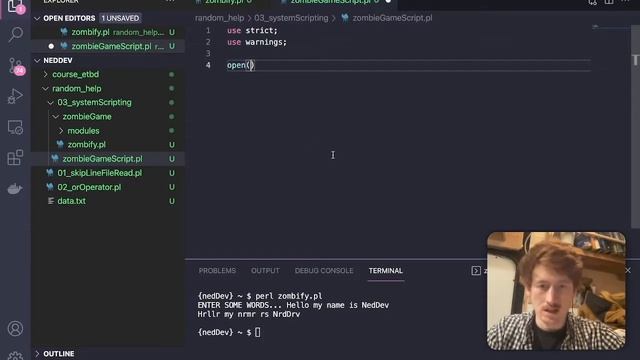Open the Accounts menu icon
This screenshot has width=640, height=360.
coord(15,328)
